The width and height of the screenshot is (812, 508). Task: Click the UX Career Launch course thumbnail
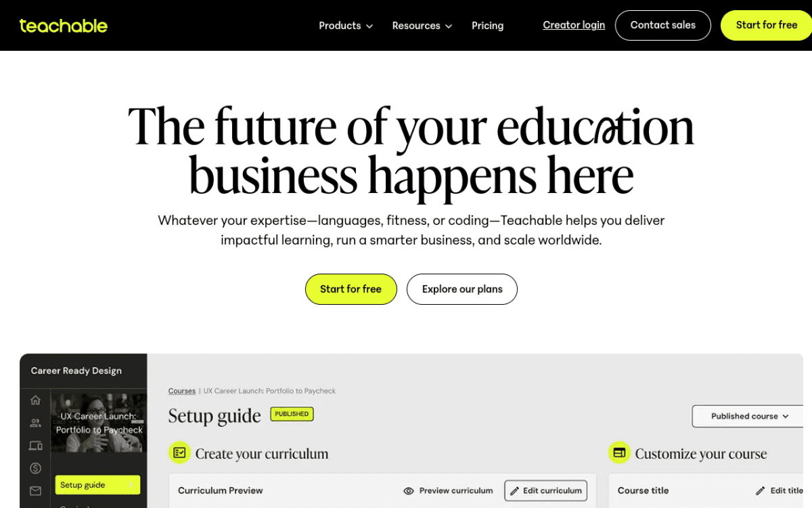pyautogui.click(x=98, y=423)
